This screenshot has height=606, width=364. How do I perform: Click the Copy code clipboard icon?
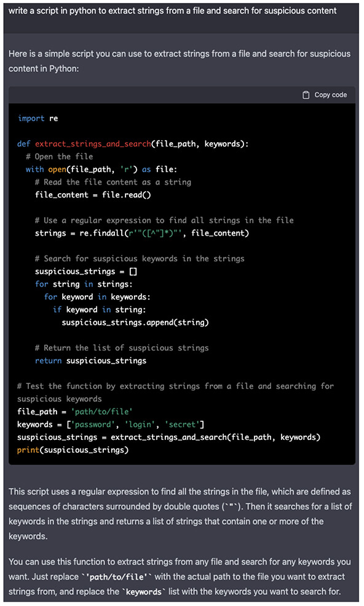click(306, 95)
